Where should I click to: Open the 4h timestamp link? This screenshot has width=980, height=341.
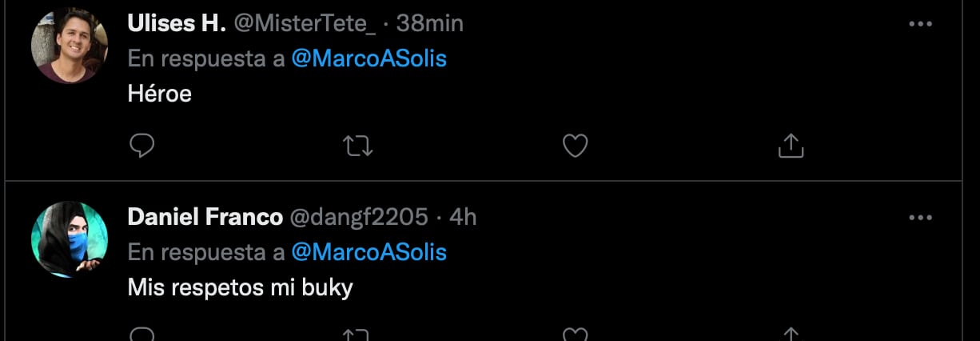click(464, 217)
